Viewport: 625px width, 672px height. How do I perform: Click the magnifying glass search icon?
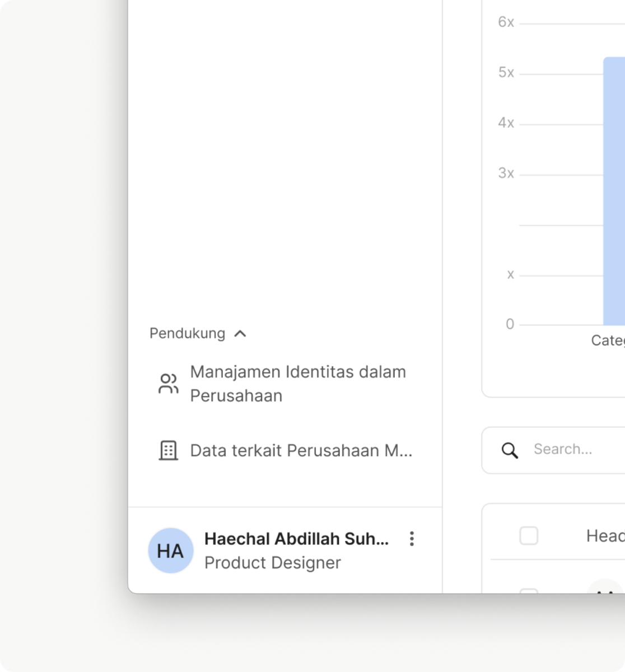click(x=510, y=450)
